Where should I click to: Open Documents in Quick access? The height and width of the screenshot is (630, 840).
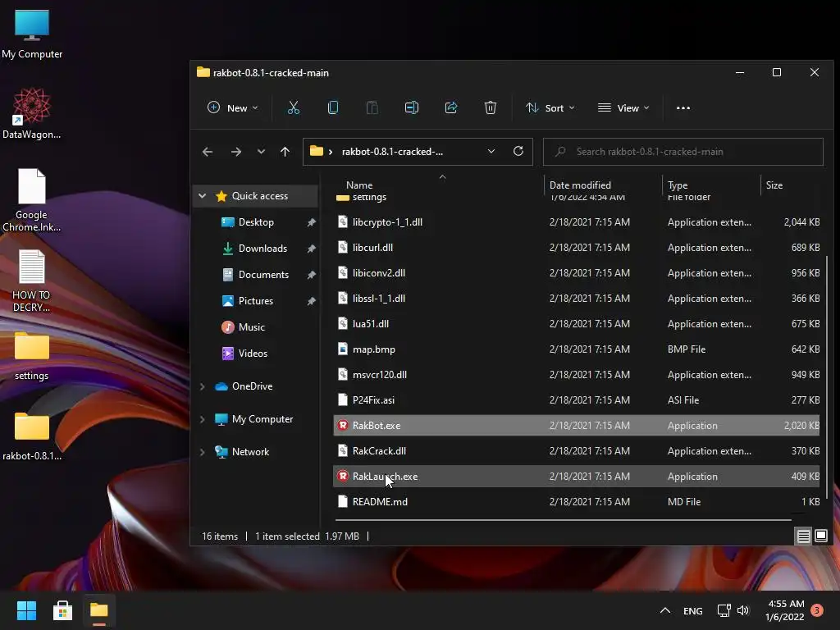click(263, 275)
